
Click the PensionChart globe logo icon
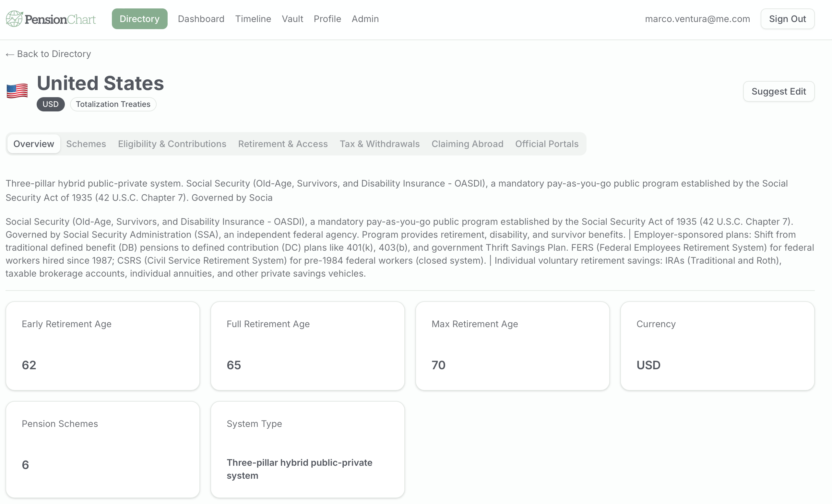click(x=14, y=18)
